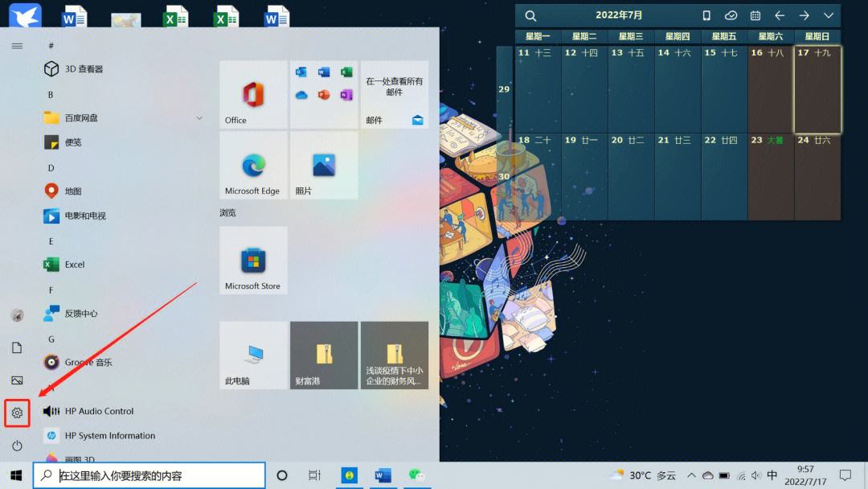Click the battery tray icon

(x=724, y=475)
